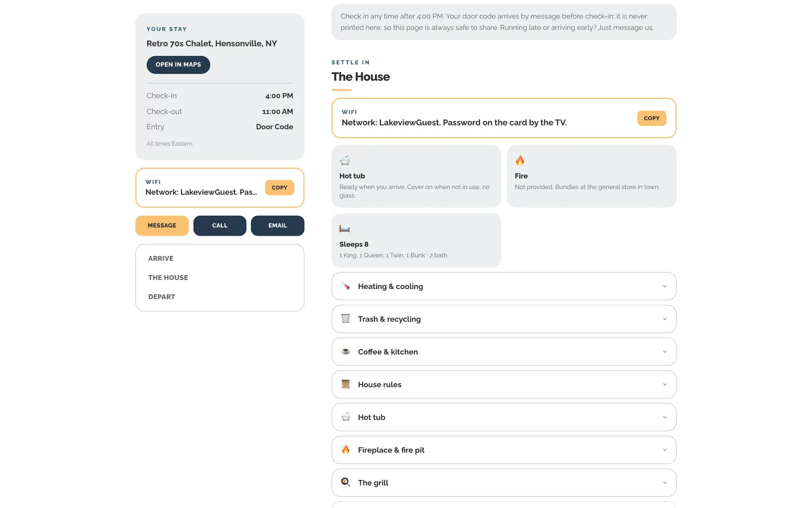Image resolution: width=812 pixels, height=508 pixels.
Task: Click the thermometer icon beside Heating & cooling
Action: coord(346,286)
